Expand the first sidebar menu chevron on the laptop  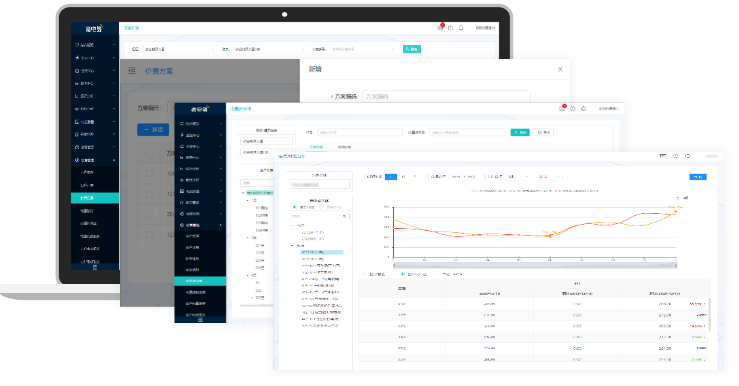(114, 45)
